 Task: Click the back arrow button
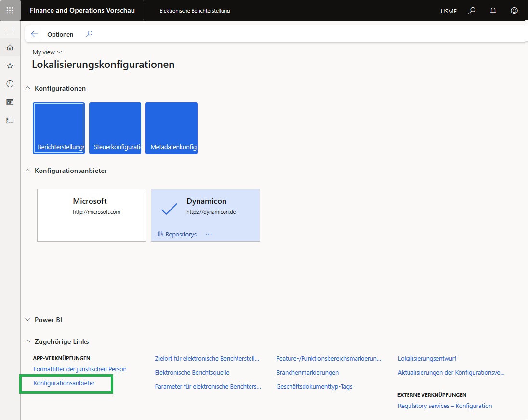click(x=34, y=34)
